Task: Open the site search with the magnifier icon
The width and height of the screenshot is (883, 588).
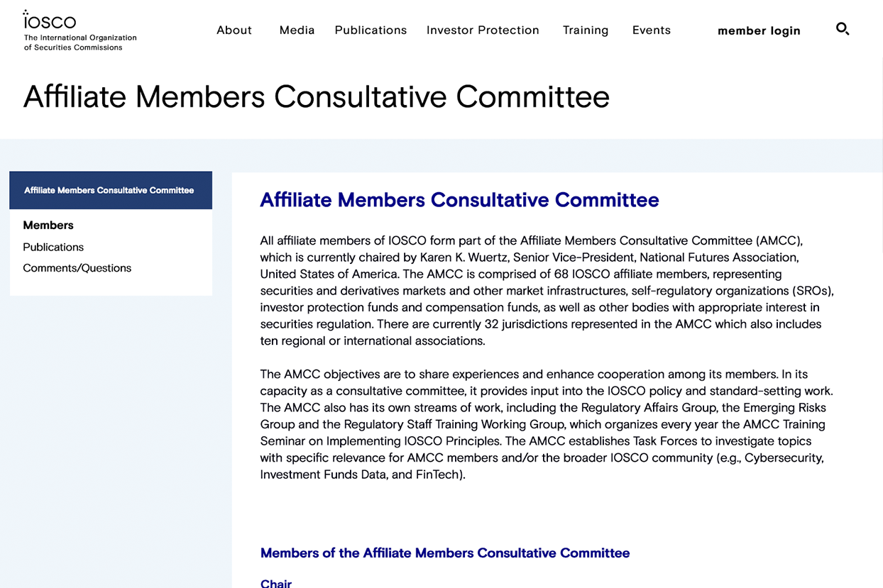Action: coord(843,30)
